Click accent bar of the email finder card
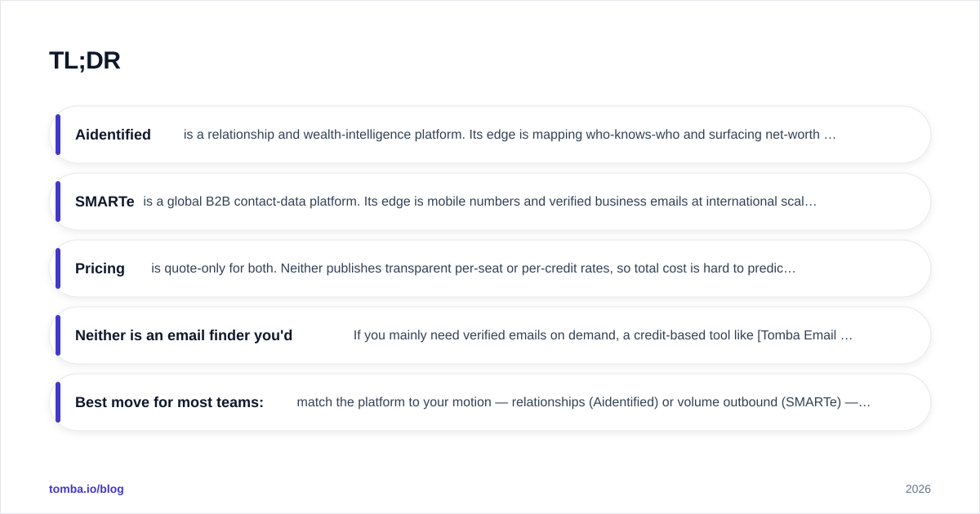980x514 pixels. pyautogui.click(x=58, y=335)
